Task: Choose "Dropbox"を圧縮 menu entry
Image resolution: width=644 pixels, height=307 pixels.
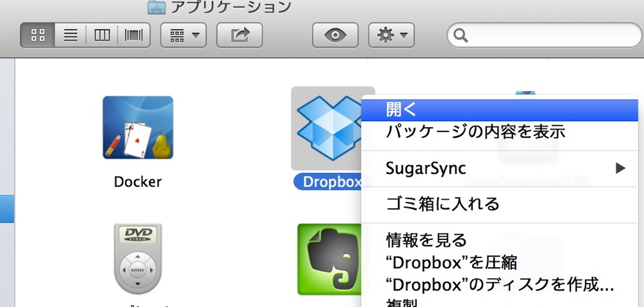Action: pos(499,262)
